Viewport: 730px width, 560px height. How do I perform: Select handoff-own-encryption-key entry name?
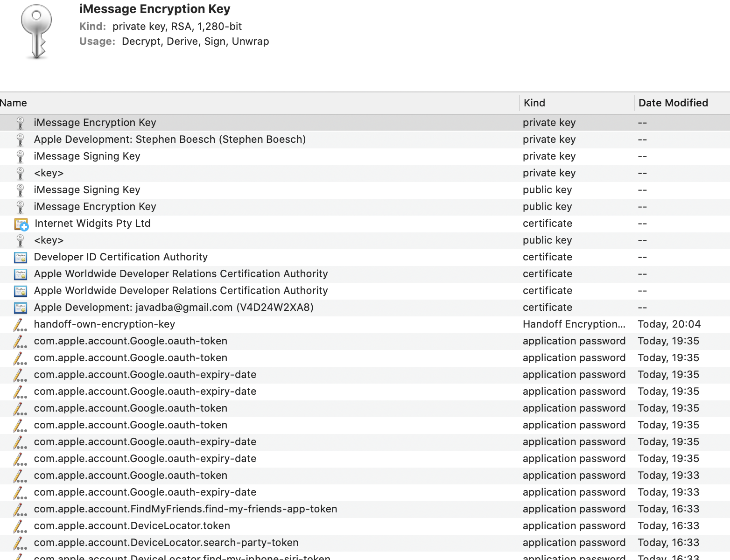tap(105, 324)
